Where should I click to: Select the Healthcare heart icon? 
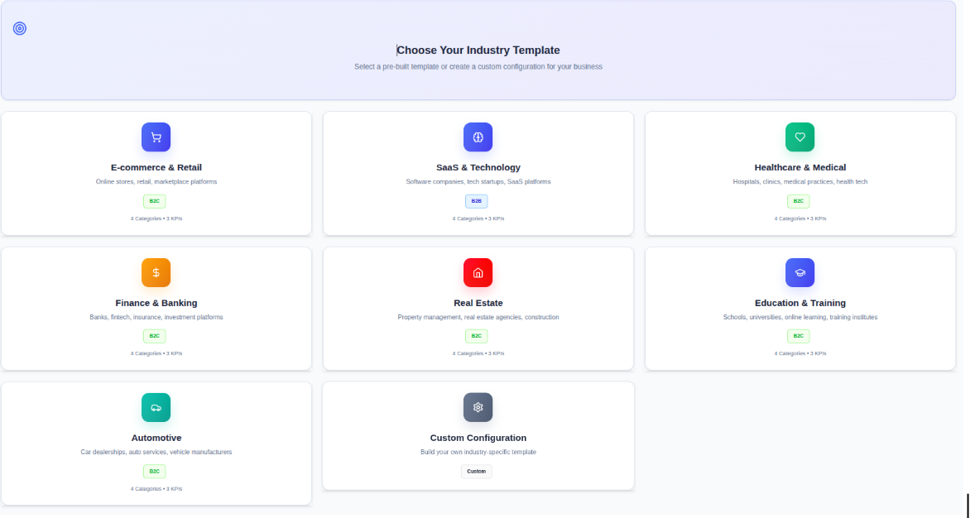click(x=800, y=137)
